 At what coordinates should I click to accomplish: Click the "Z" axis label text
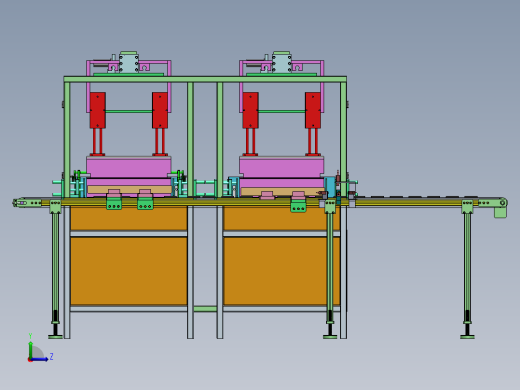click(51, 357)
